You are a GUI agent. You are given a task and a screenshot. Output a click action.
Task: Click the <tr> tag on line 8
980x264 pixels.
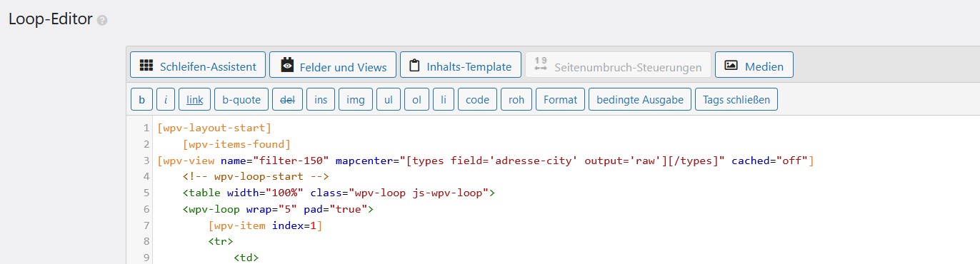point(221,242)
